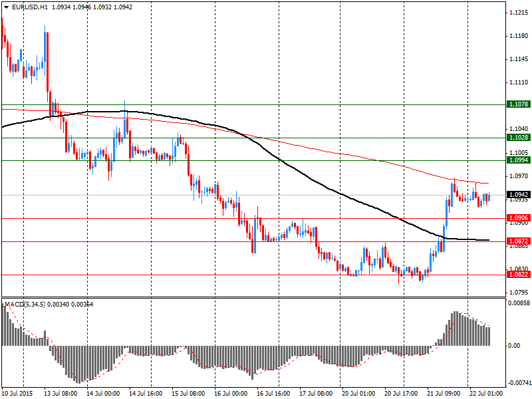Click the 1.0822 red level label
The image size is (532, 399).
click(519, 274)
